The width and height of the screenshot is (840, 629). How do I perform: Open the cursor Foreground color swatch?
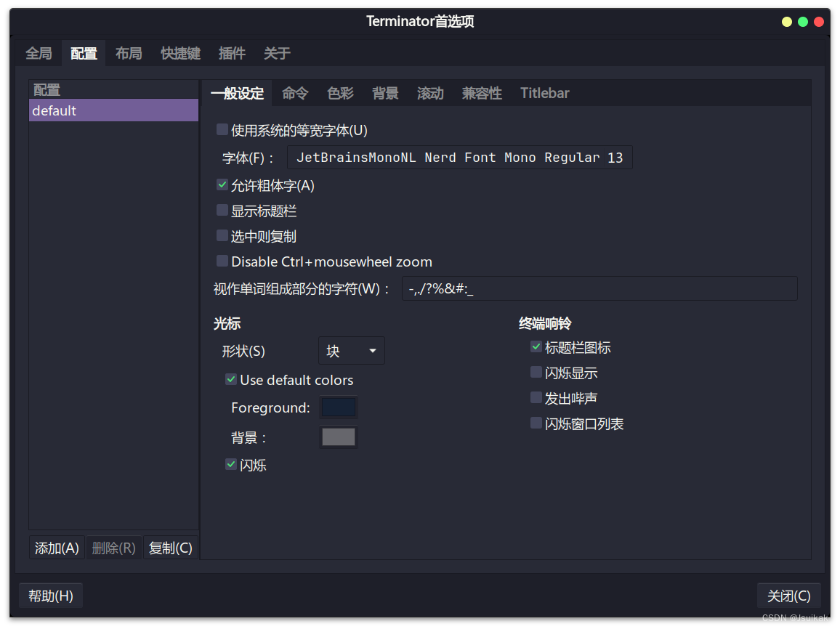pyautogui.click(x=338, y=407)
